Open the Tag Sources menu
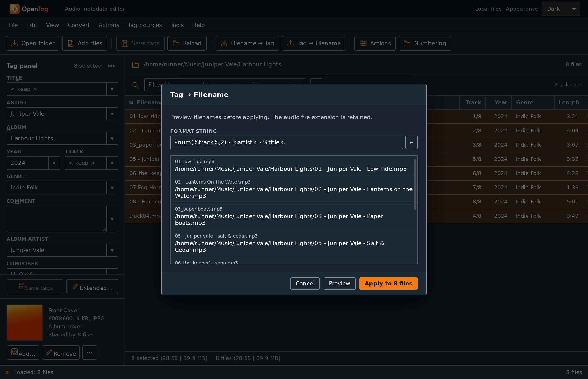This screenshot has height=379, width=588. tap(145, 25)
